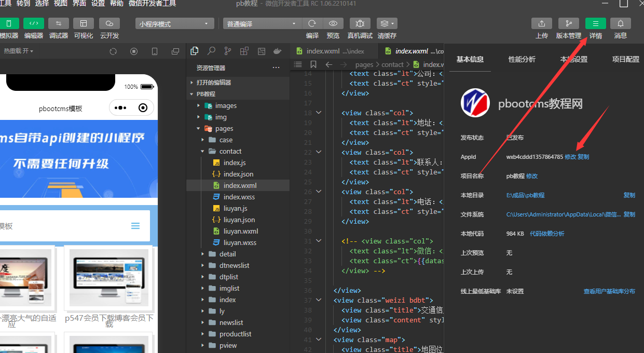Open the 视图 menu
The image size is (644, 353).
click(61, 4)
